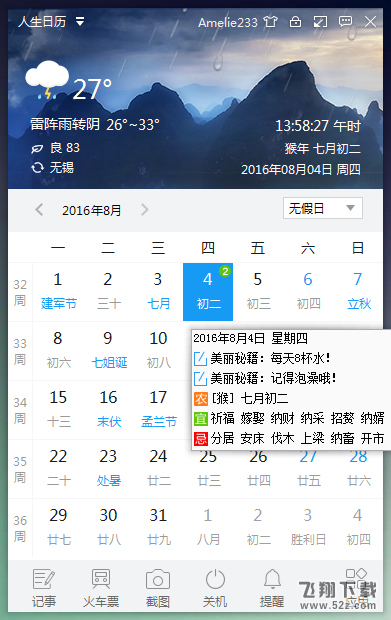Click the orange 农 lunar icon

201,399
